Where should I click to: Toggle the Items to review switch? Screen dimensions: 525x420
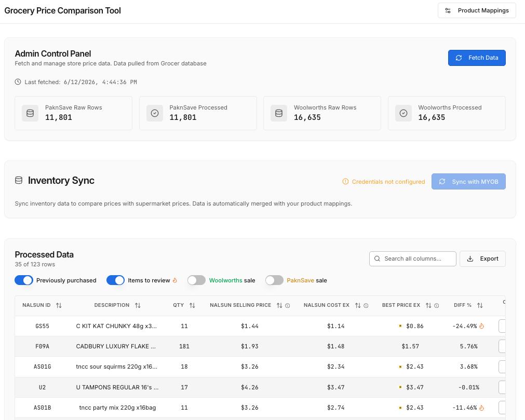[115, 280]
